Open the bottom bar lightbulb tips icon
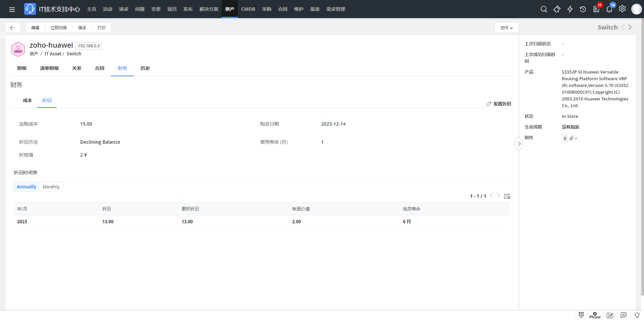This screenshot has height=320, width=644. coord(637,315)
